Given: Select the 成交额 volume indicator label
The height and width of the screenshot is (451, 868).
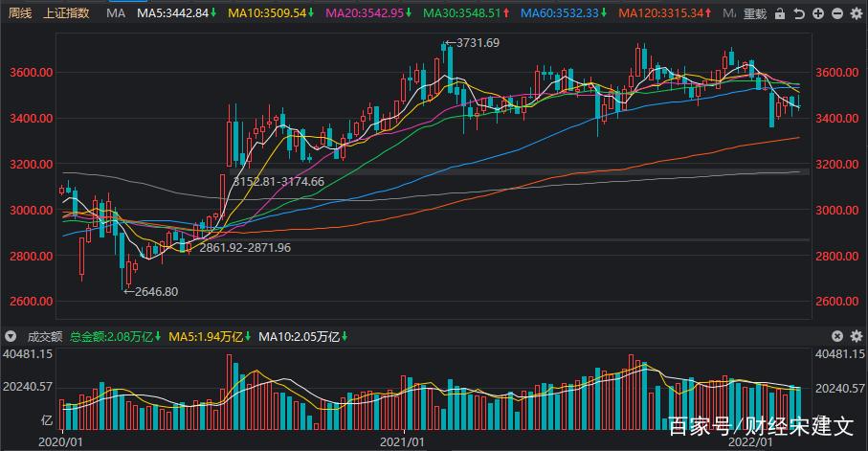Looking at the screenshot, I should tap(44, 337).
